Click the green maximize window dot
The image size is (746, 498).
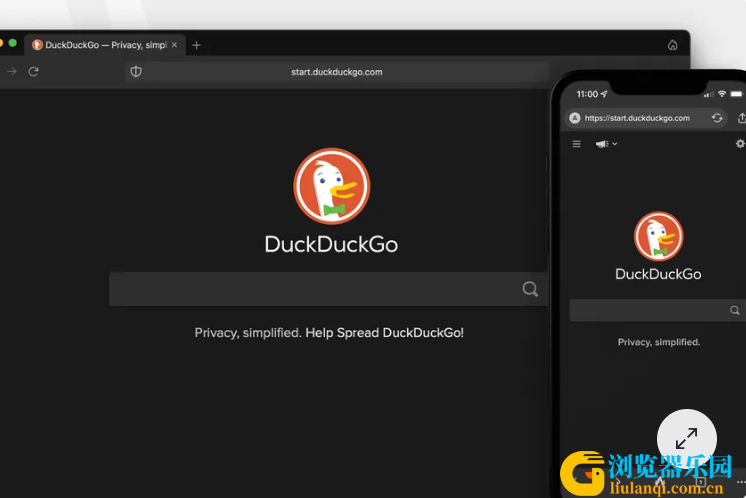[13, 43]
